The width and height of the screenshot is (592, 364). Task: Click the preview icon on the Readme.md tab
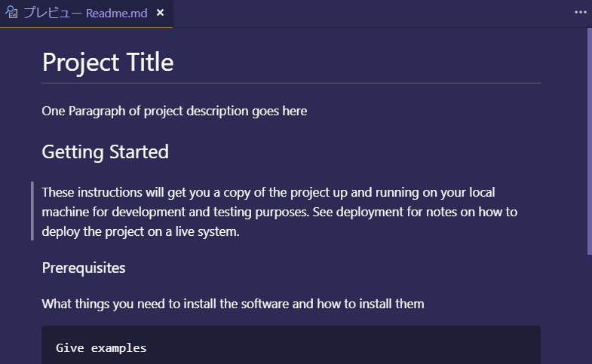pos(11,13)
